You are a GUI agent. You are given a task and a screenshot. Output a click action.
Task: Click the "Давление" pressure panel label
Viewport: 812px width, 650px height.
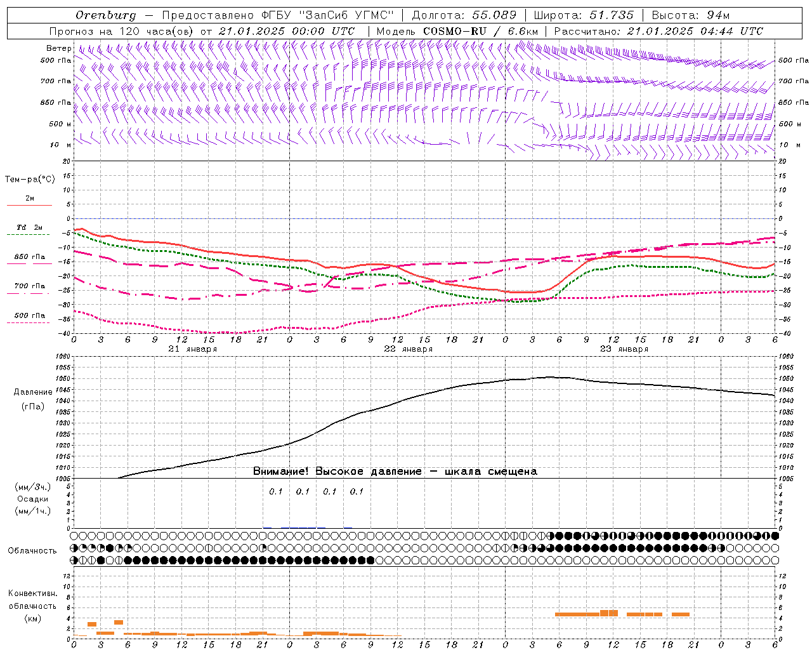(x=32, y=392)
